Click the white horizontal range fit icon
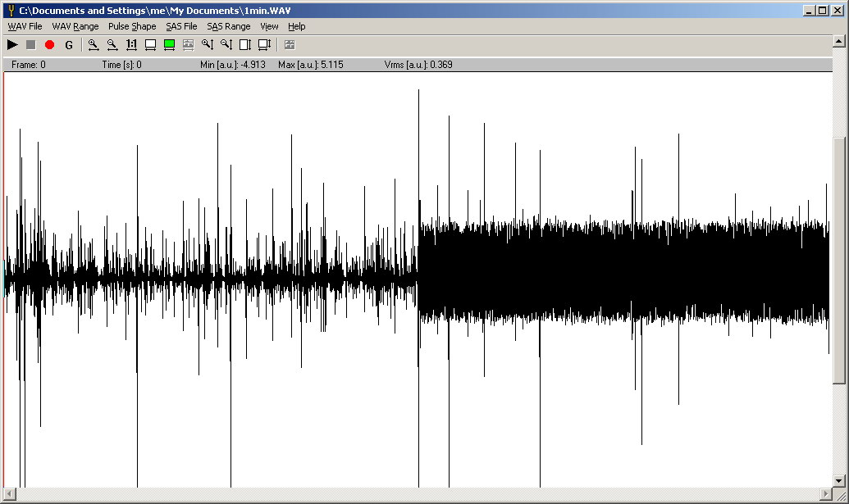 [150, 45]
